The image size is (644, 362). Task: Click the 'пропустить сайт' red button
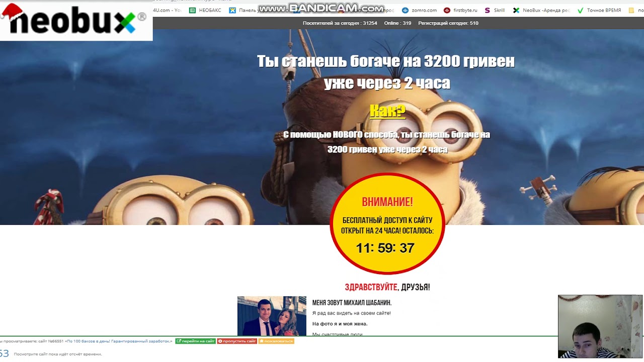point(237,341)
